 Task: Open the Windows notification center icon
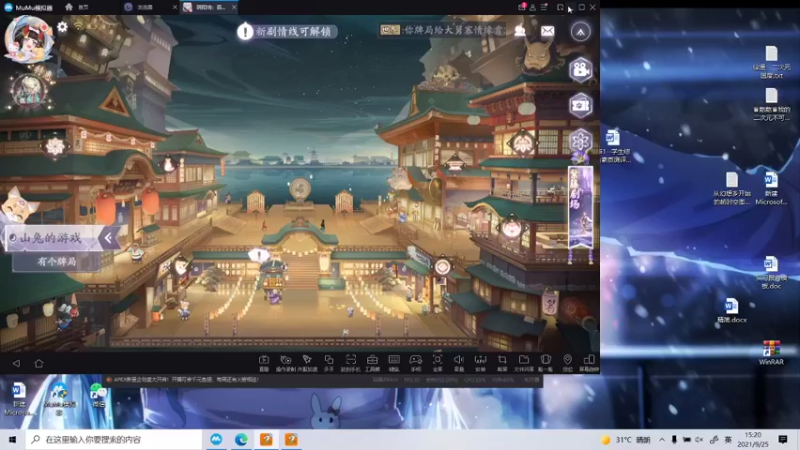pos(783,439)
